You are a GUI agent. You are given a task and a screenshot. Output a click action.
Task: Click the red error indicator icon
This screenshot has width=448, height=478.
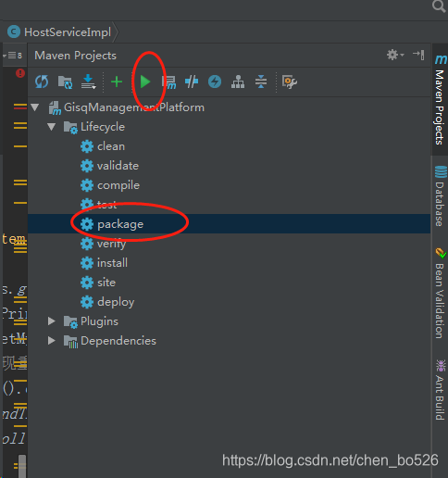pos(20,73)
